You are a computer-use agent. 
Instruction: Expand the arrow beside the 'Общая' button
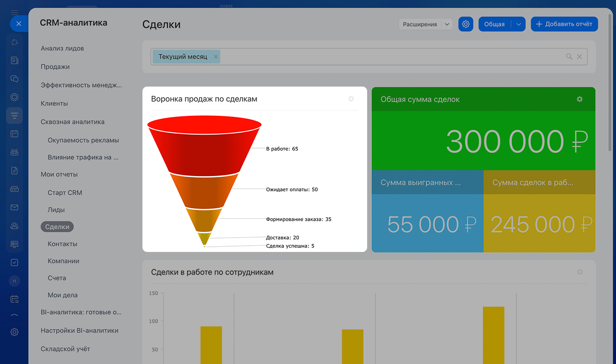coord(518,24)
